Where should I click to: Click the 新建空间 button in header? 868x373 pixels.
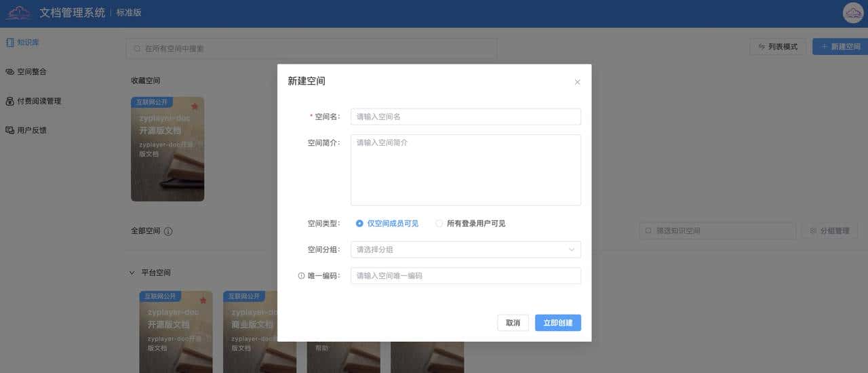(x=840, y=46)
